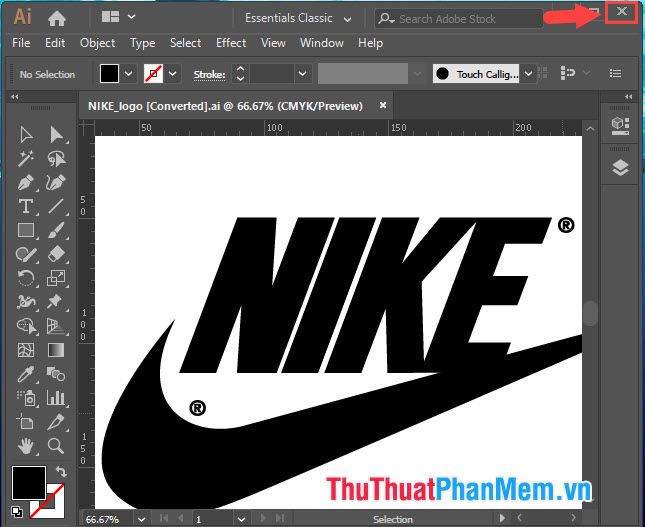Open the Touch Callig... brush definition dropdown
This screenshot has width=645, height=527.
click(529, 74)
